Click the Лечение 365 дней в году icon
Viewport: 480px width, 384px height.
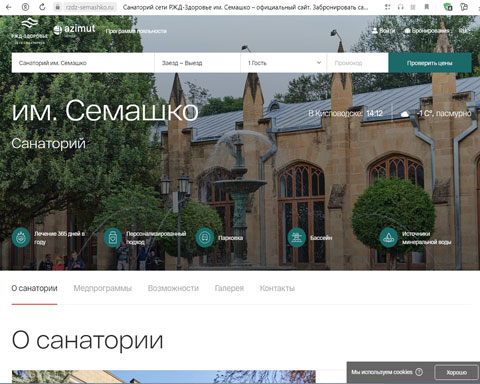tap(21, 238)
